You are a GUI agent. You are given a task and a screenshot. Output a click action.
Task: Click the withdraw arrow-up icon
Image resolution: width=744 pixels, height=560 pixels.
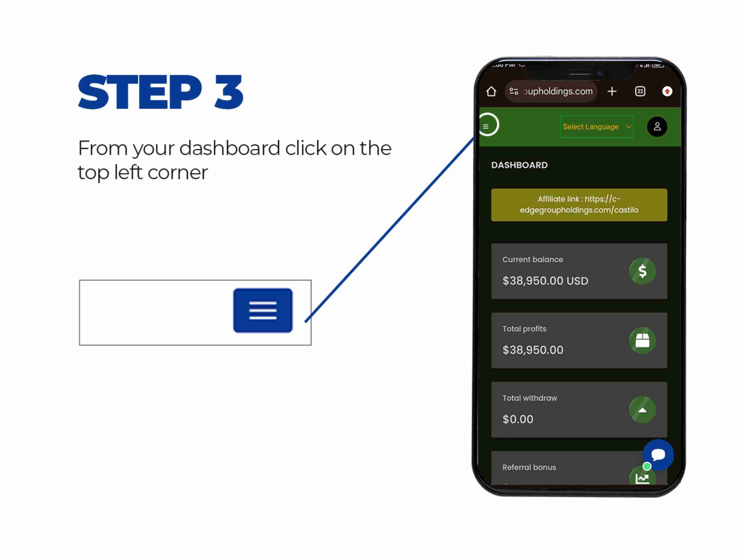642,410
